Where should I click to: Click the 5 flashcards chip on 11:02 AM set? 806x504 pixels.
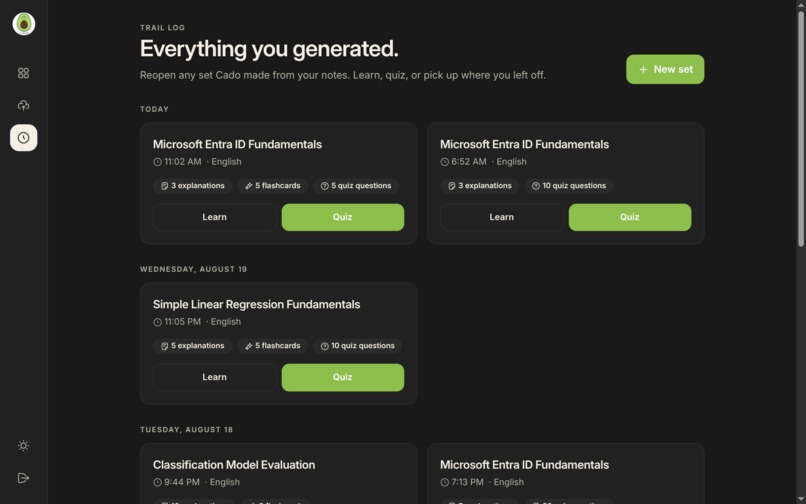point(272,186)
